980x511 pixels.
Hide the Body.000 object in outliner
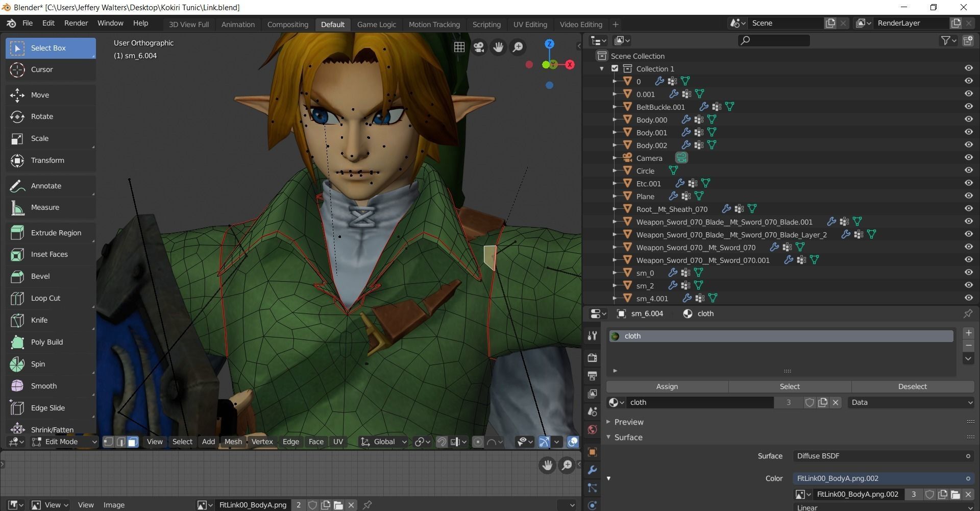[x=968, y=119]
